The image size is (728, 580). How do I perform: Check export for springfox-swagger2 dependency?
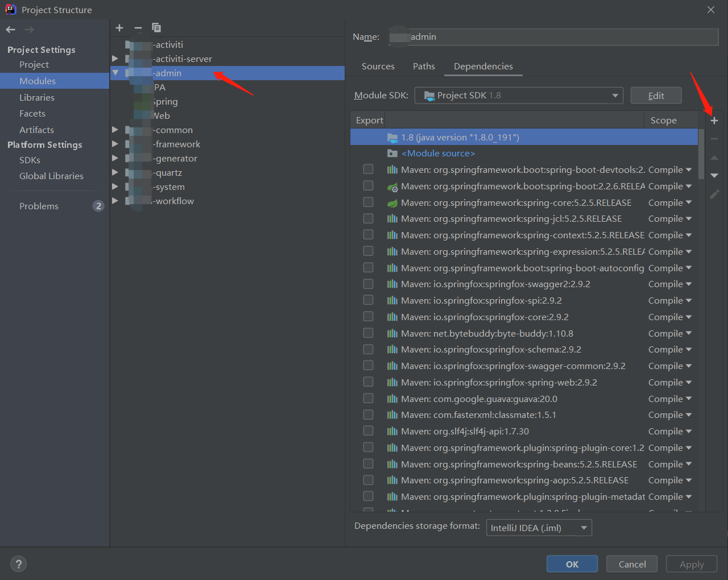pyautogui.click(x=368, y=284)
